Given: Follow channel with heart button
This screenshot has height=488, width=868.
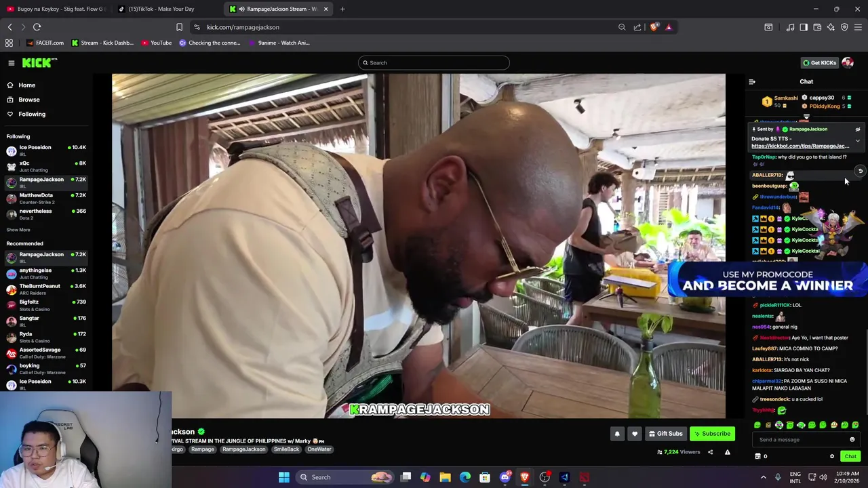Looking at the screenshot, I should click(x=635, y=434).
